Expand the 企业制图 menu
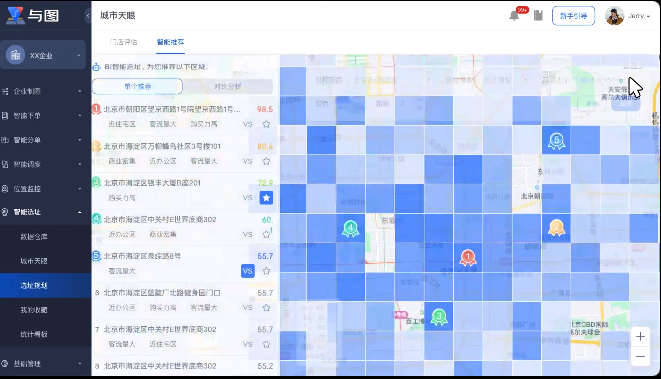The height and width of the screenshot is (379, 661). click(80, 91)
